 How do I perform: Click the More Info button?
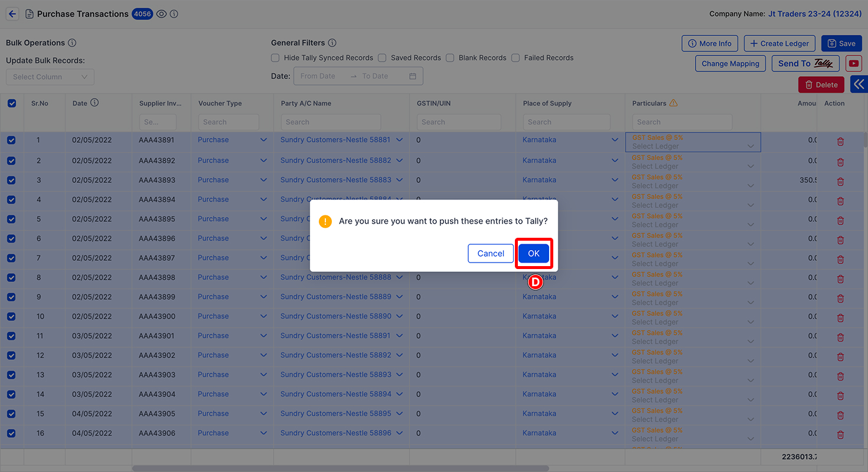[x=710, y=43]
